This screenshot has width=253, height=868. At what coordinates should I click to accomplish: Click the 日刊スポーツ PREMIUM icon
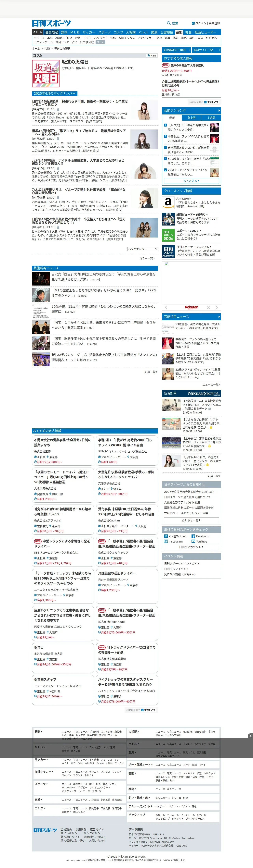click(x=168, y=251)
